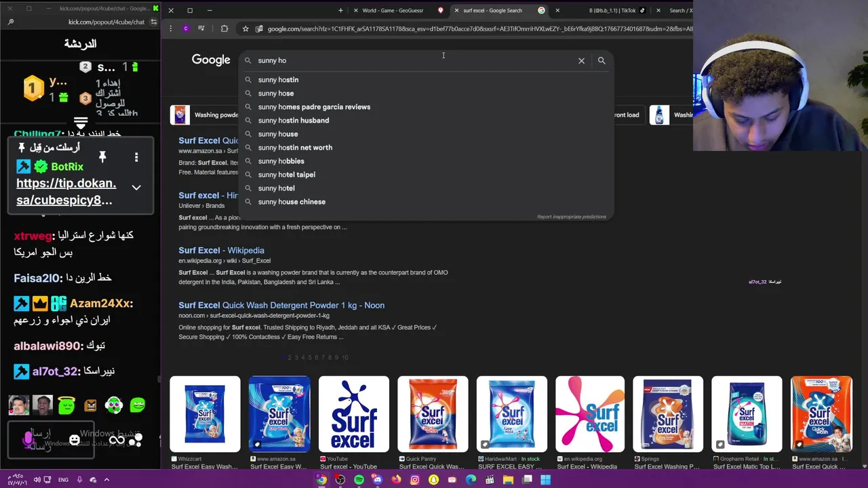Choose suggestion 'sunny homes padre garcia reviews'
Screen dimensions: 868x488
[426, 107]
